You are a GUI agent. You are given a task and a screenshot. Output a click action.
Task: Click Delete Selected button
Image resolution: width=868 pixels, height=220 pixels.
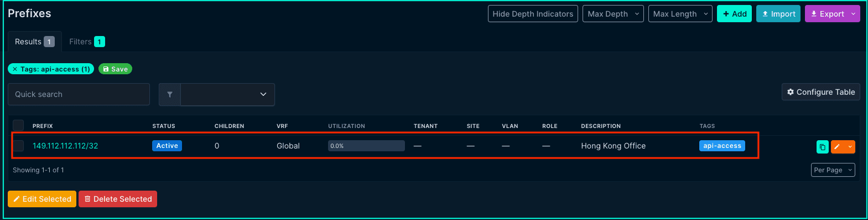118,199
